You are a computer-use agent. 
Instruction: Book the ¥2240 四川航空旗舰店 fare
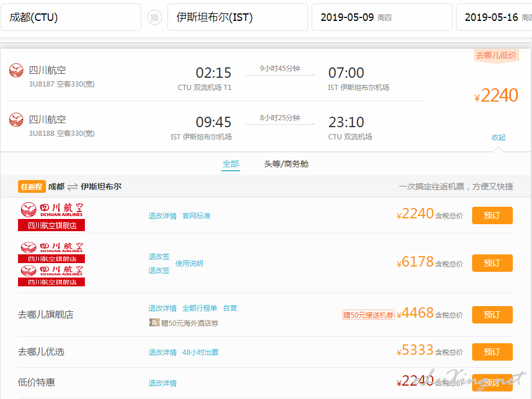(x=492, y=215)
